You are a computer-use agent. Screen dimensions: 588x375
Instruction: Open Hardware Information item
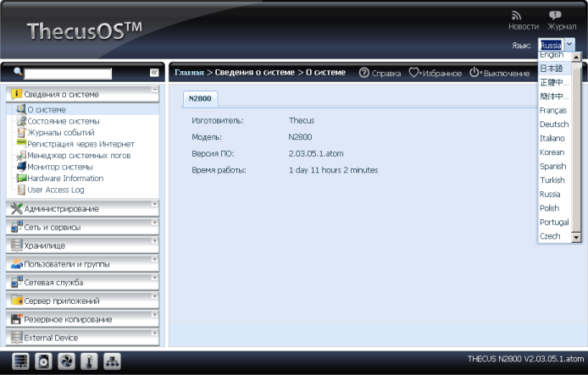click(x=65, y=179)
